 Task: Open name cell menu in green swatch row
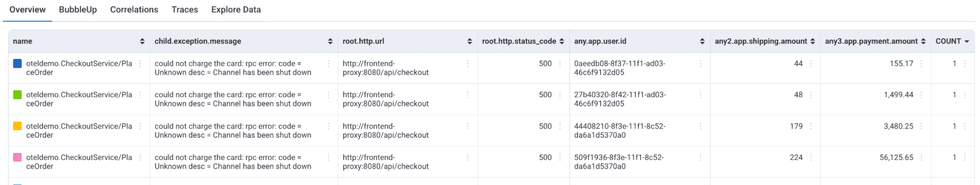140,95
